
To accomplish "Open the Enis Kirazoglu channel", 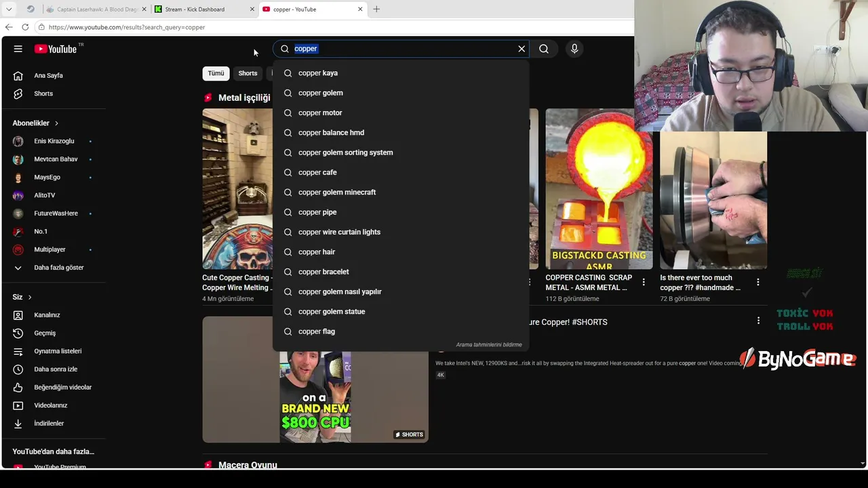I will tap(53, 141).
